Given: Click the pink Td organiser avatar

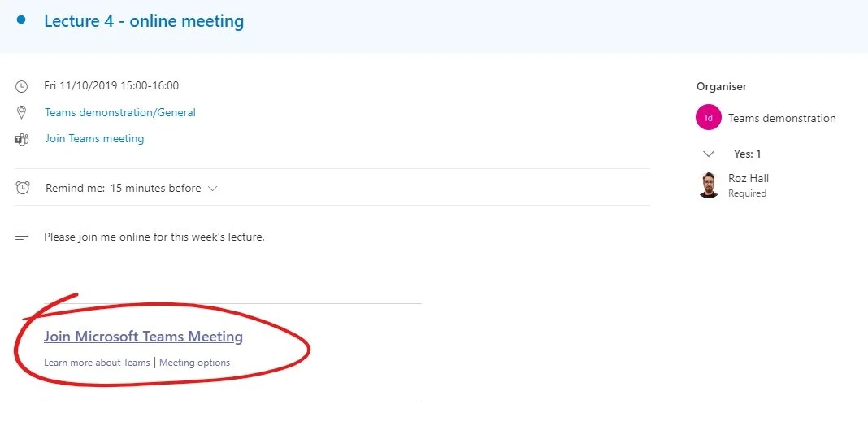Looking at the screenshot, I should point(709,118).
